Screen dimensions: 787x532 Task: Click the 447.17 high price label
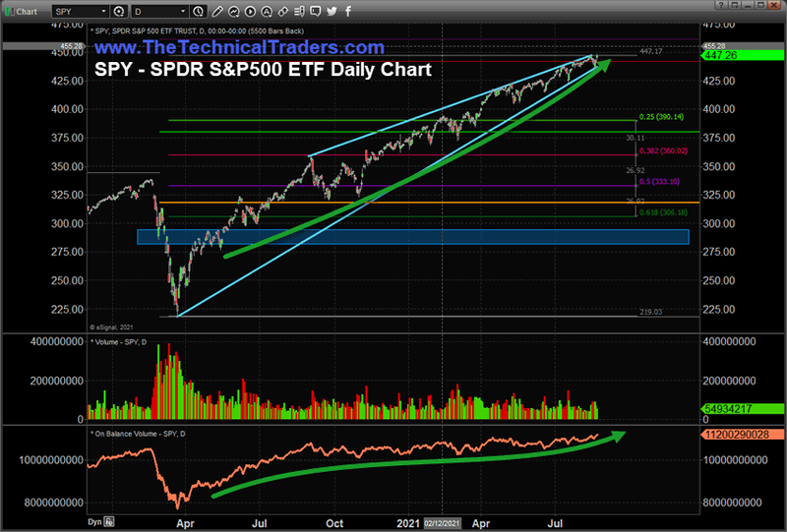(x=651, y=51)
